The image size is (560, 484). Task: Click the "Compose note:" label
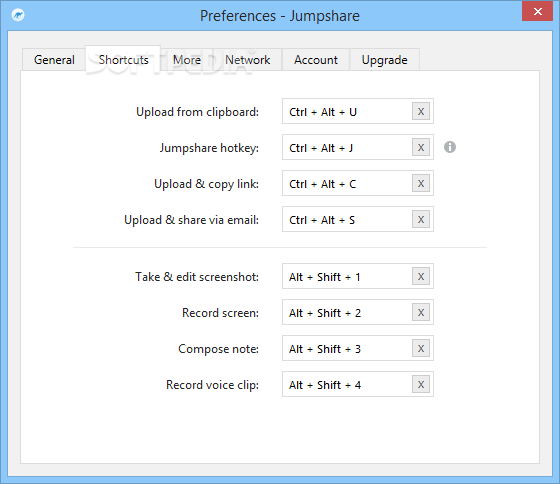click(219, 349)
